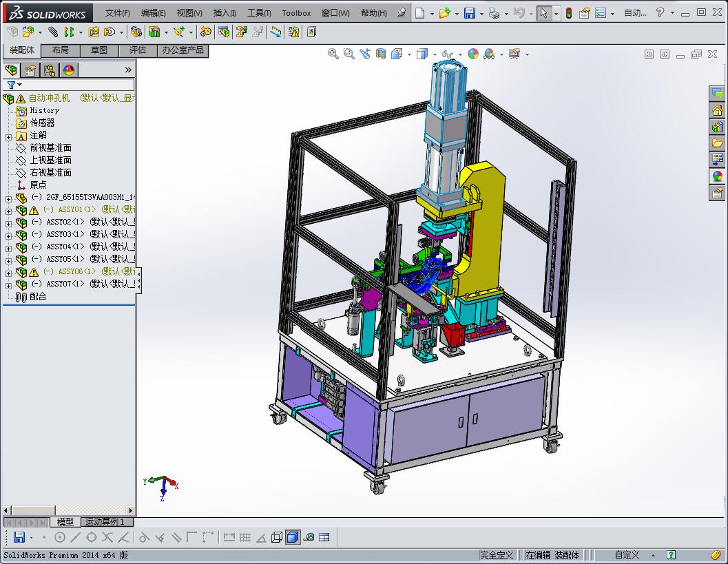Click the Linear Component Pattern icon

pyautogui.click(x=69, y=32)
